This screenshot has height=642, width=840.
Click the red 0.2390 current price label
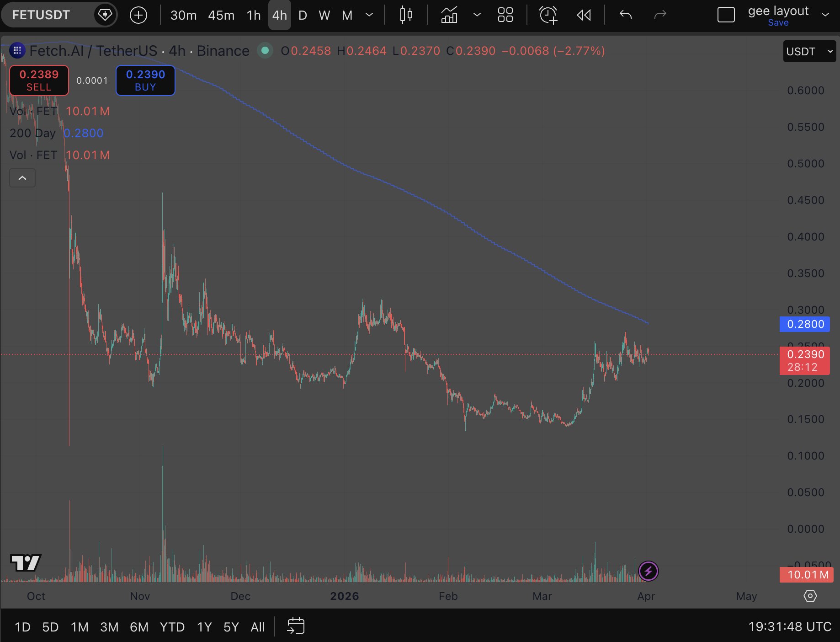click(805, 360)
